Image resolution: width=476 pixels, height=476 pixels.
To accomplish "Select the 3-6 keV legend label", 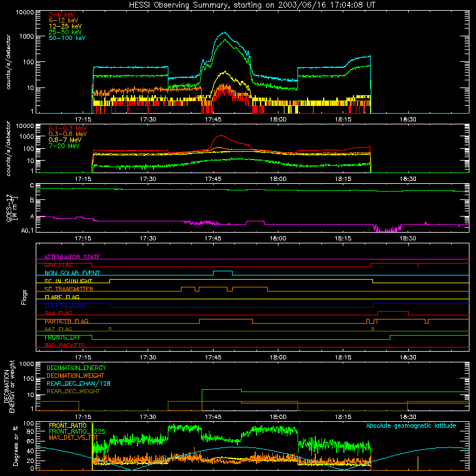I will coord(62,14).
